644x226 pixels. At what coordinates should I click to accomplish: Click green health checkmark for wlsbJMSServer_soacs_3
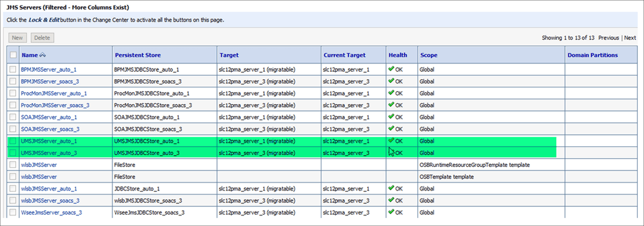pyautogui.click(x=391, y=200)
